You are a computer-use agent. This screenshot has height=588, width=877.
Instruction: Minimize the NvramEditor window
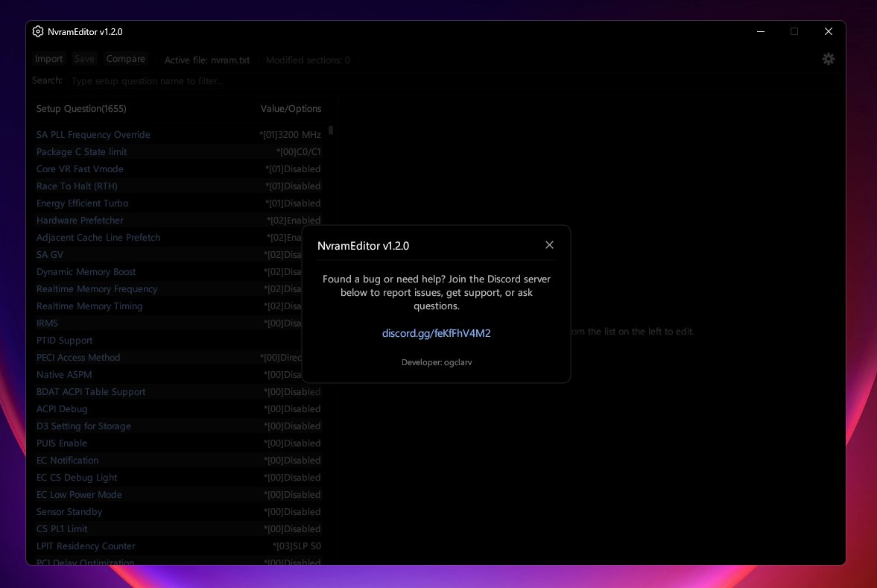[x=761, y=31]
